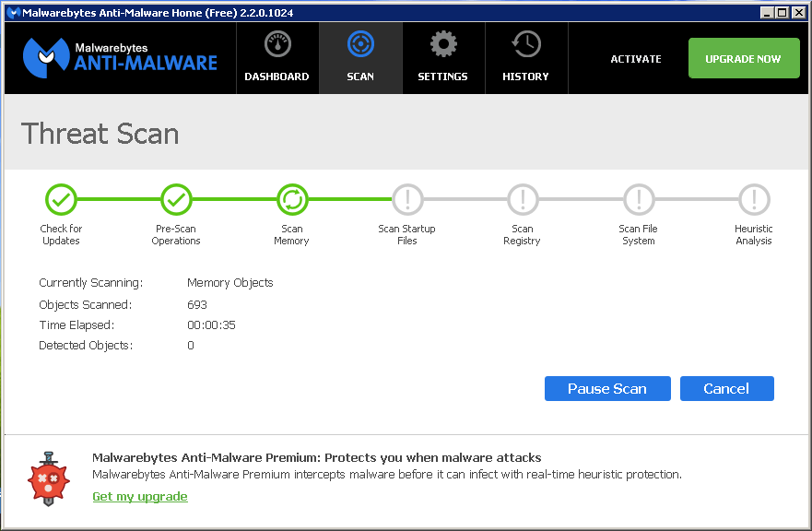Go to the SETTINGS tab label
Image resolution: width=812 pixels, height=531 pixels.
pyautogui.click(x=442, y=77)
